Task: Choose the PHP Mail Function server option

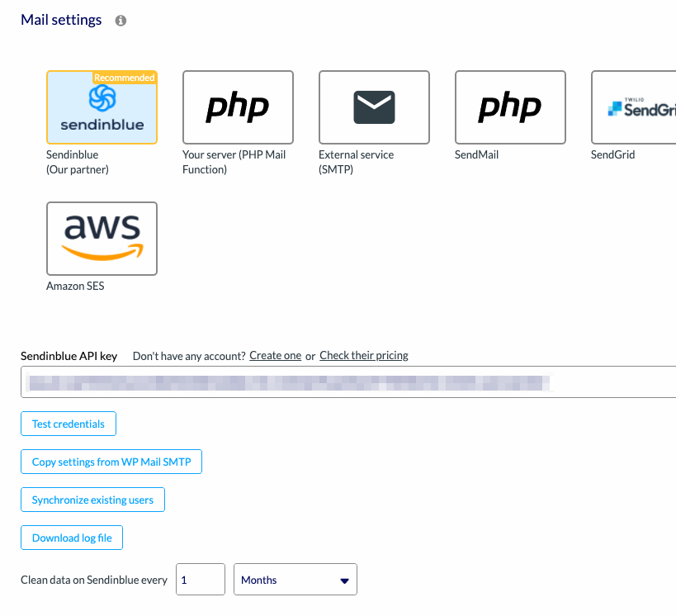Action: 238,107
